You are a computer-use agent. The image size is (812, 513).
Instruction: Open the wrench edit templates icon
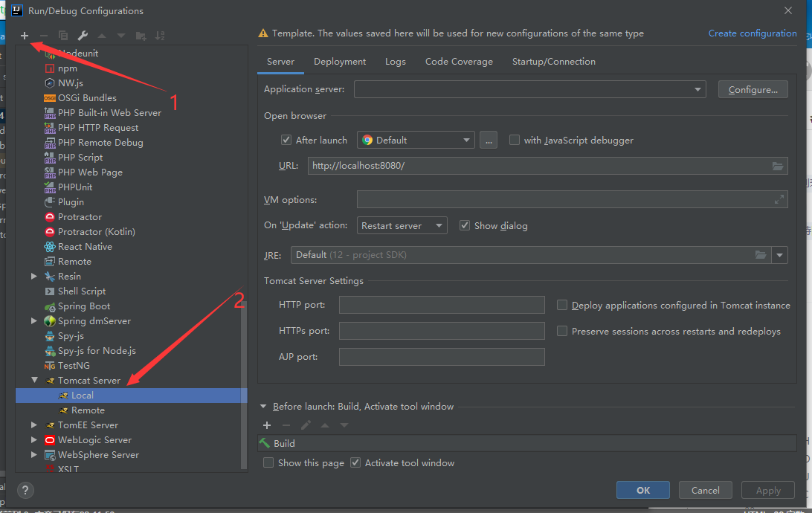(x=83, y=36)
